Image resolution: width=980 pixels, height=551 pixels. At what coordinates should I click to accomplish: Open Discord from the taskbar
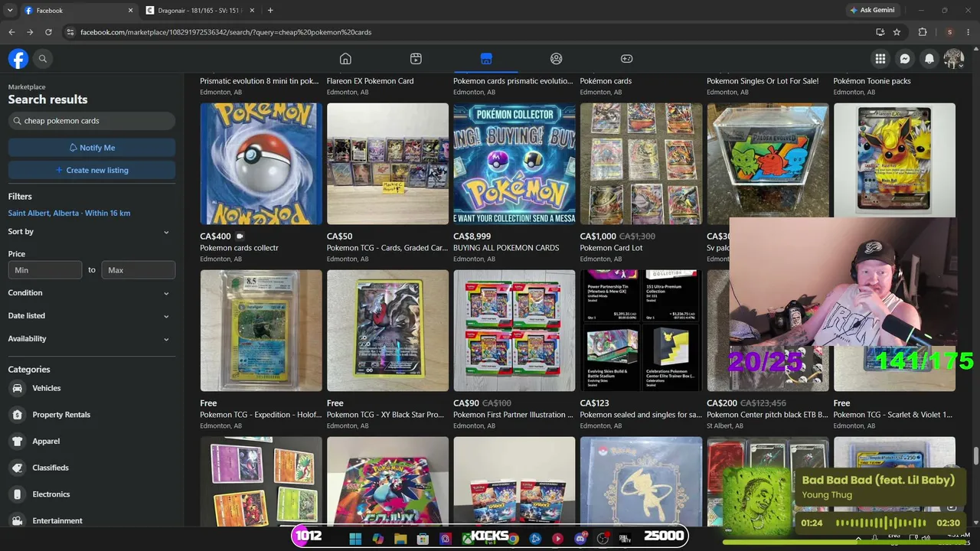pyautogui.click(x=580, y=539)
